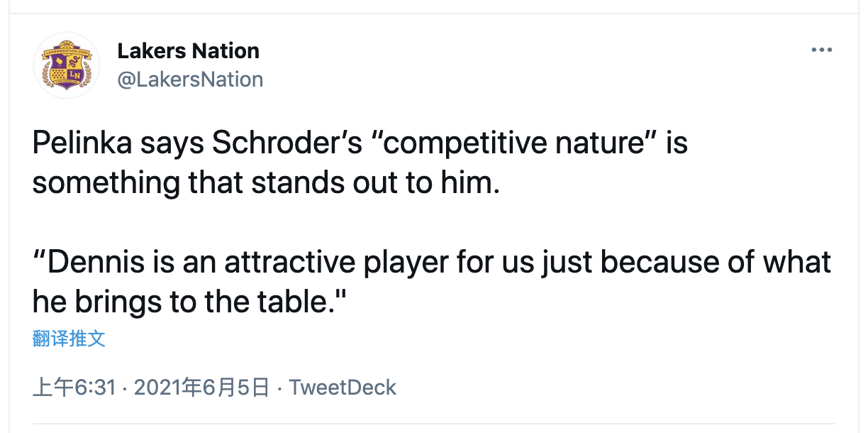Click the line "he brings to the table."
868x433 pixels.
click(x=189, y=302)
